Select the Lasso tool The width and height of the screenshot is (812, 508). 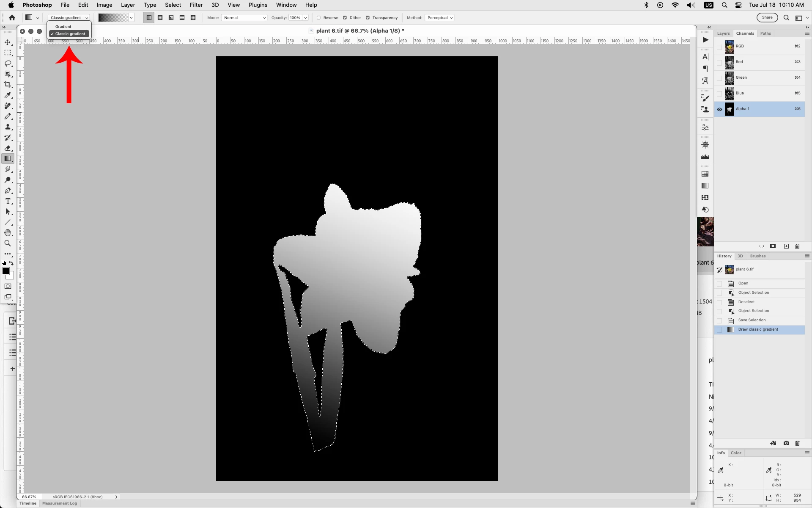pyautogui.click(x=8, y=63)
